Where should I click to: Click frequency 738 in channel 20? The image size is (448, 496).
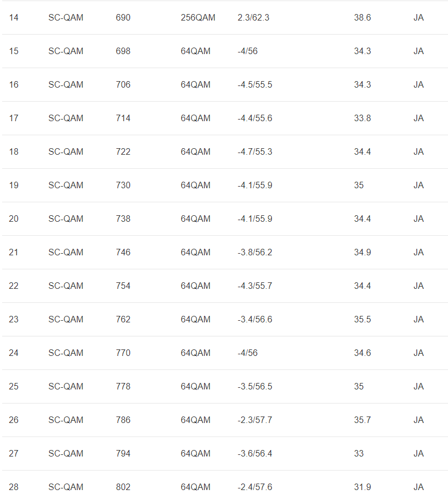point(123,219)
